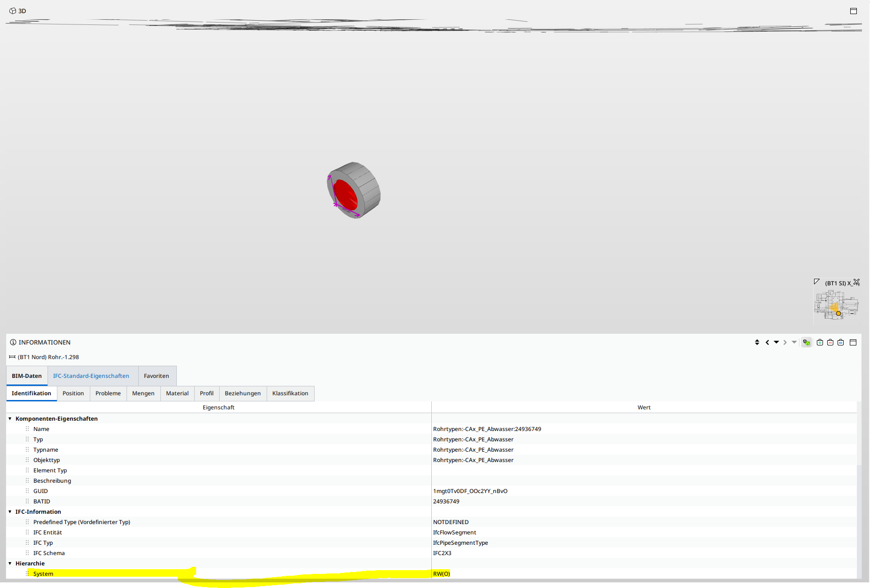
Task: Select the Name value Rohrtypen:-CAx_PE_Abwasser:24936749
Action: [x=487, y=429]
